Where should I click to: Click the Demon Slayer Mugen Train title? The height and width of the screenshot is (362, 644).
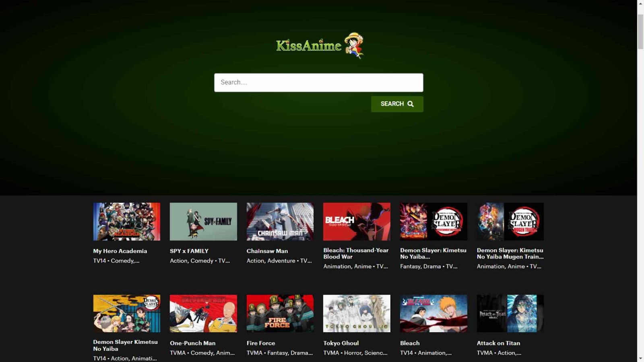click(x=510, y=253)
